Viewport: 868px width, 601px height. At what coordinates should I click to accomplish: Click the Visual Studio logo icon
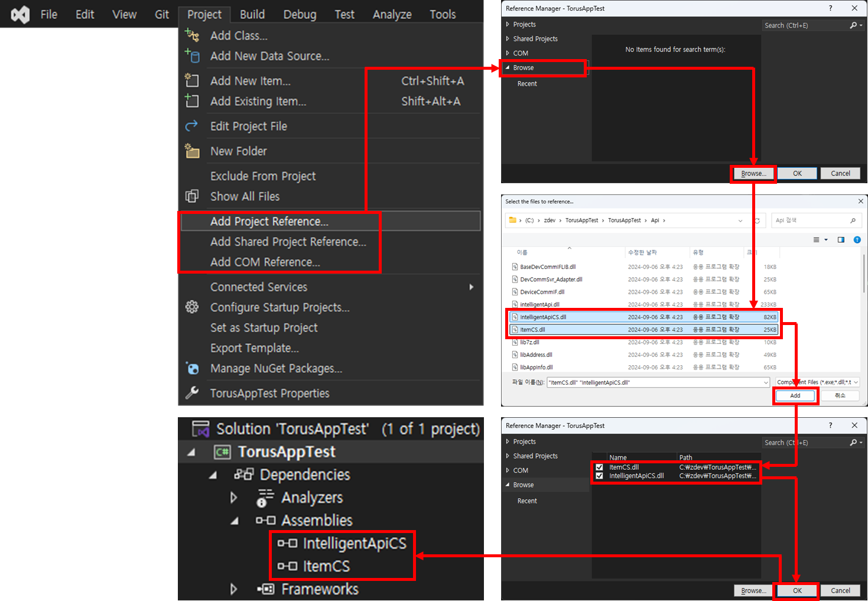pos(20,14)
